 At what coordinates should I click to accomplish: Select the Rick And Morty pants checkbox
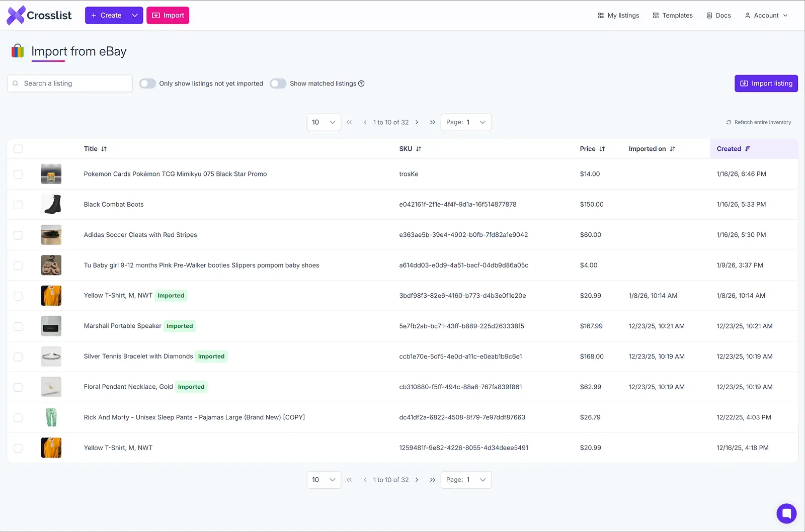pos(18,418)
